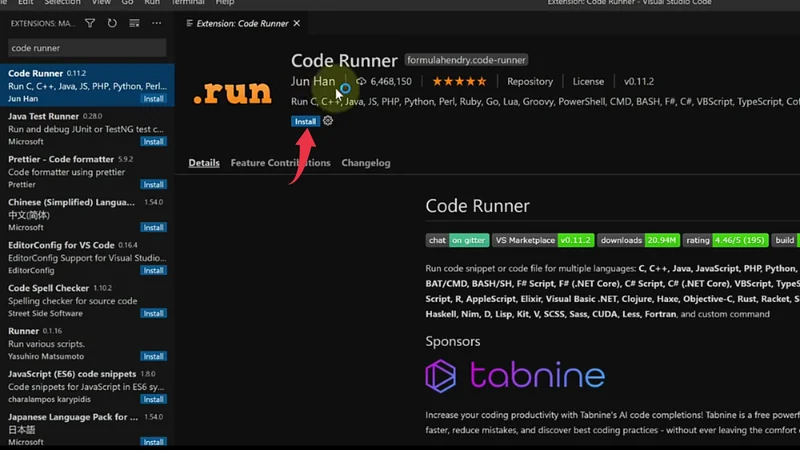Open the Repository link

(530, 81)
